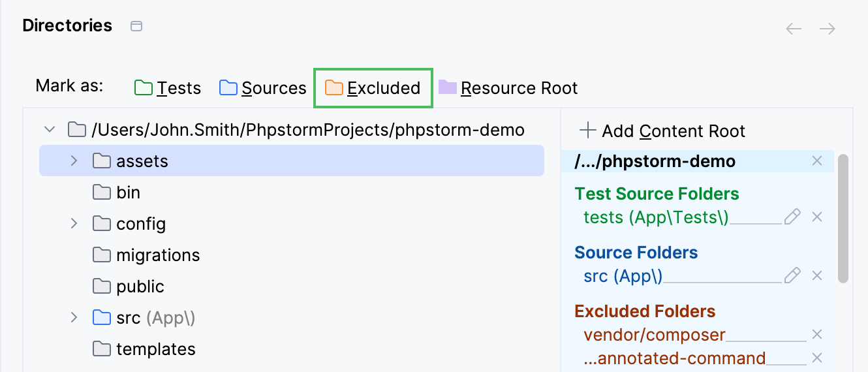Select the migrations folder

point(157,255)
